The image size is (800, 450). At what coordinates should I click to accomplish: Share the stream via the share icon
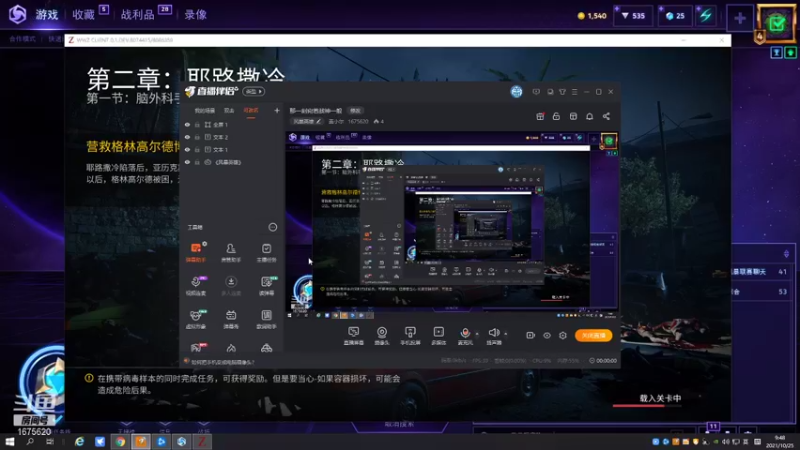(606, 116)
